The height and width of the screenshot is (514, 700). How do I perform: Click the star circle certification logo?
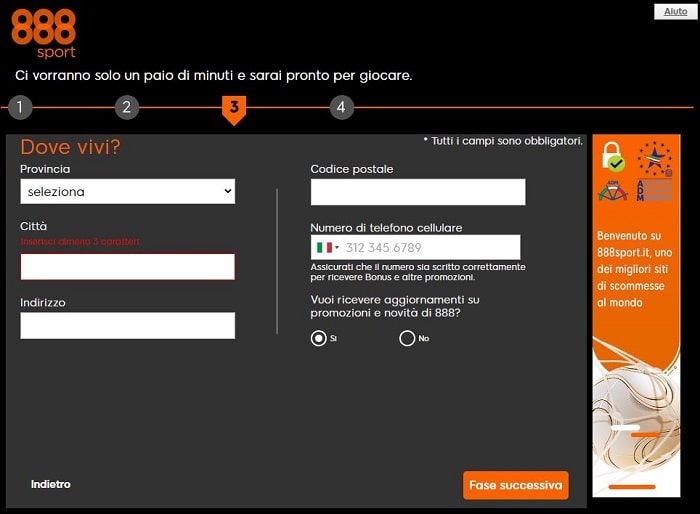click(654, 159)
